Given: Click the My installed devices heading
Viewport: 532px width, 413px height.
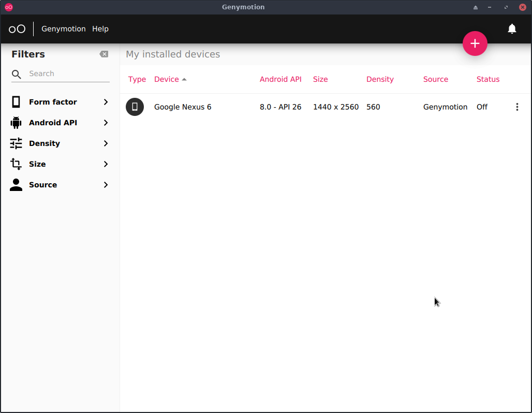Looking at the screenshot, I should (x=173, y=54).
